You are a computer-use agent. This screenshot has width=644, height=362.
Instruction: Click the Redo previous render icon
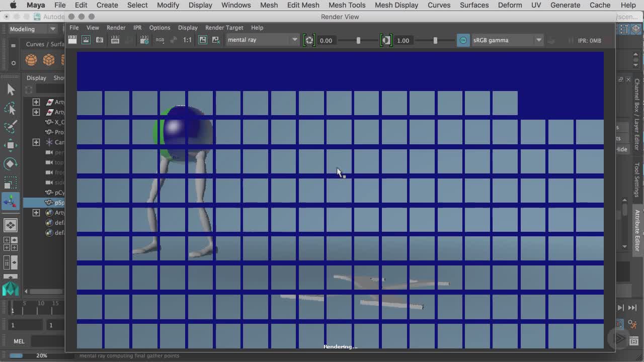click(x=72, y=40)
